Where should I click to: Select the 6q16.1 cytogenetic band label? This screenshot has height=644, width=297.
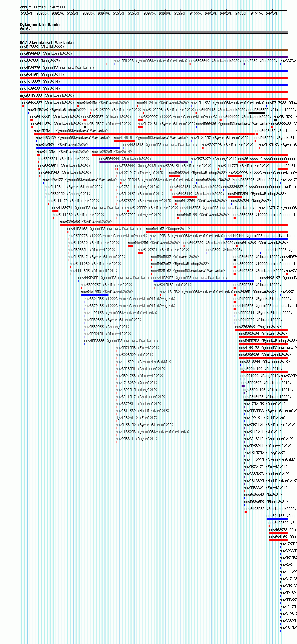click(x=26, y=29)
